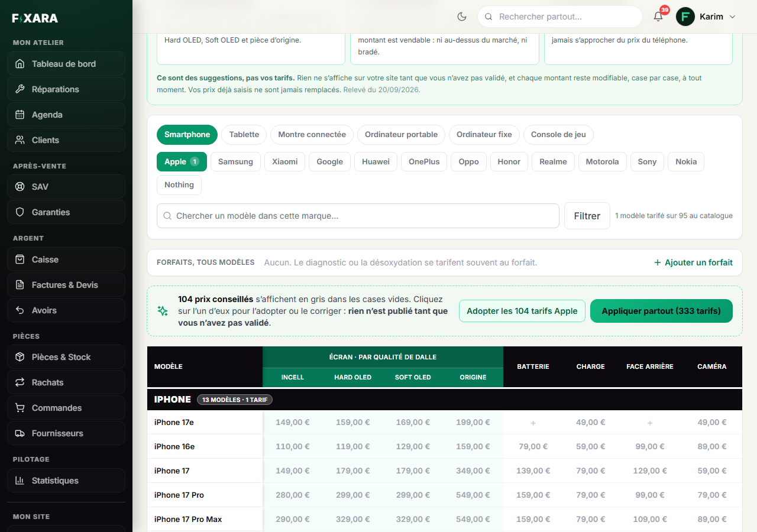This screenshot has width=757, height=532.
Task: Switch to the Ordinateur portable category
Action: tap(401, 135)
